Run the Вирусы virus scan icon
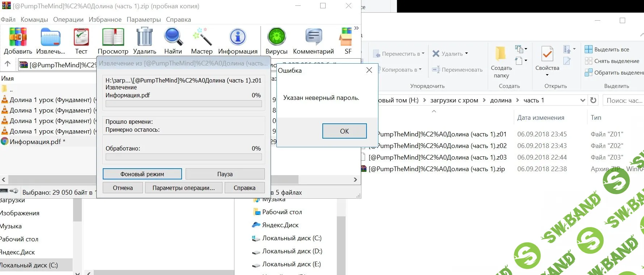This screenshot has width=644, height=275. pos(276,38)
